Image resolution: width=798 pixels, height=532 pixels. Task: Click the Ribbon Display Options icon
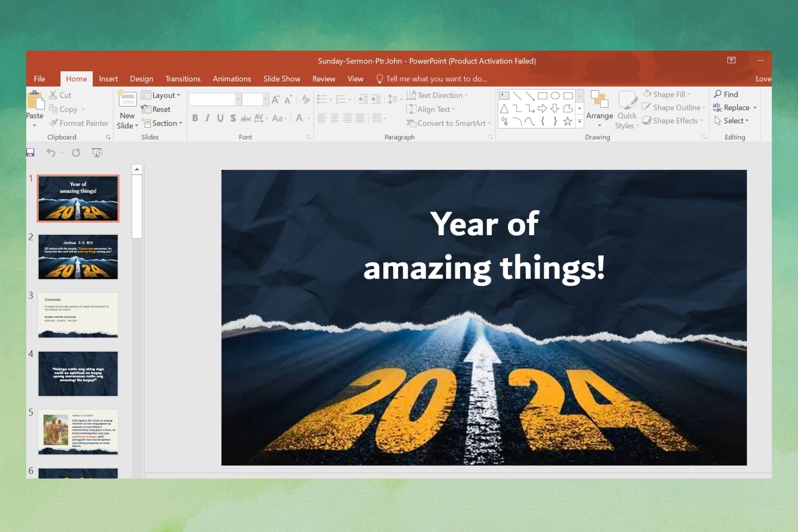coord(731,60)
